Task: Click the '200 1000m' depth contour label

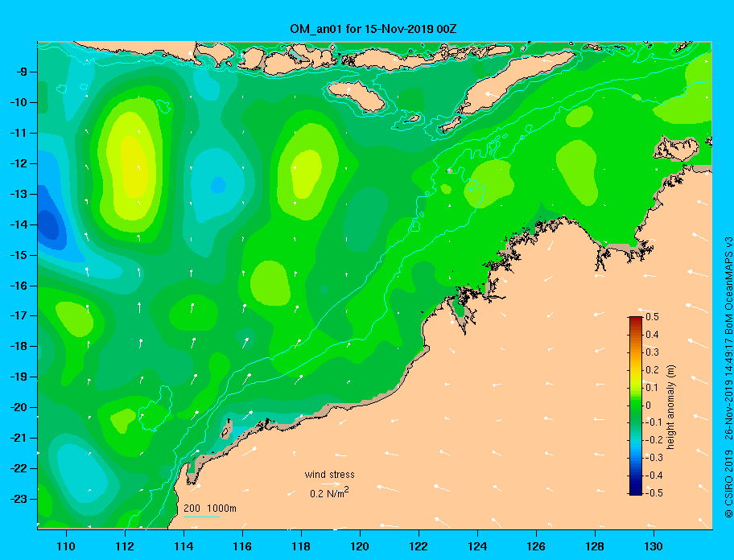Action: [x=210, y=508]
